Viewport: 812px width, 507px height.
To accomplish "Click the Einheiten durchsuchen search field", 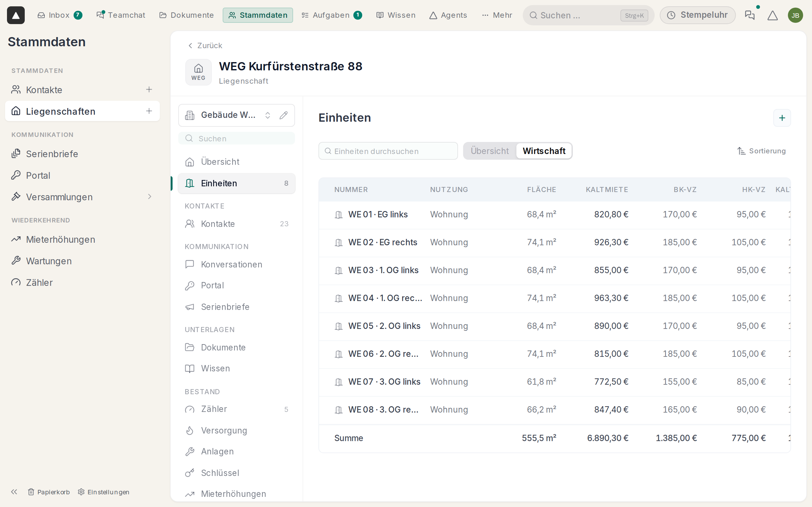I will pos(388,151).
